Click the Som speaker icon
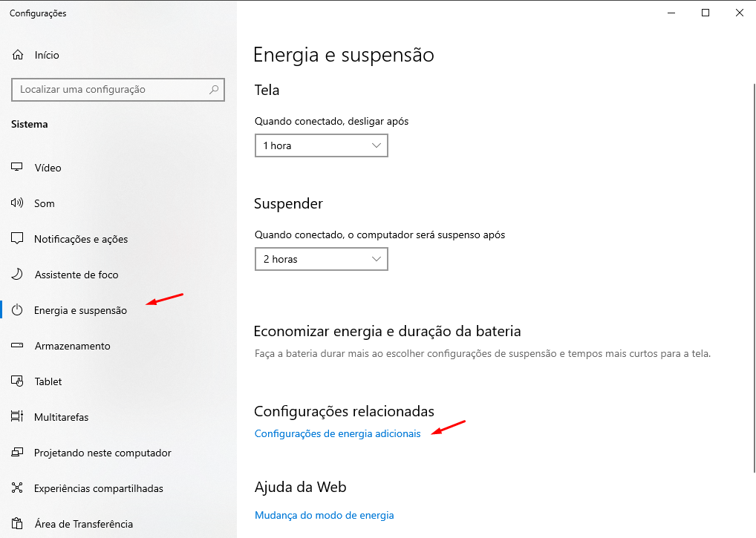756x538 pixels. (x=18, y=203)
